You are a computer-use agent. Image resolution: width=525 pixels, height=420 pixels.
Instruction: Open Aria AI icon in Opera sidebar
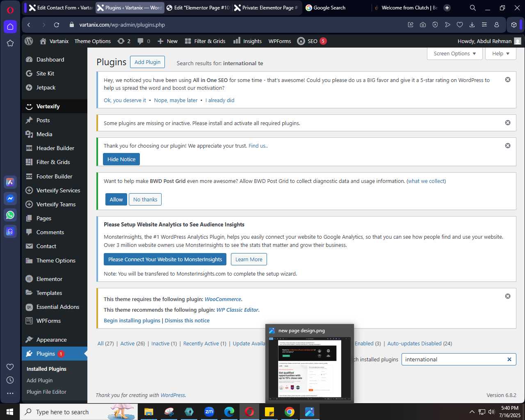(x=10, y=182)
